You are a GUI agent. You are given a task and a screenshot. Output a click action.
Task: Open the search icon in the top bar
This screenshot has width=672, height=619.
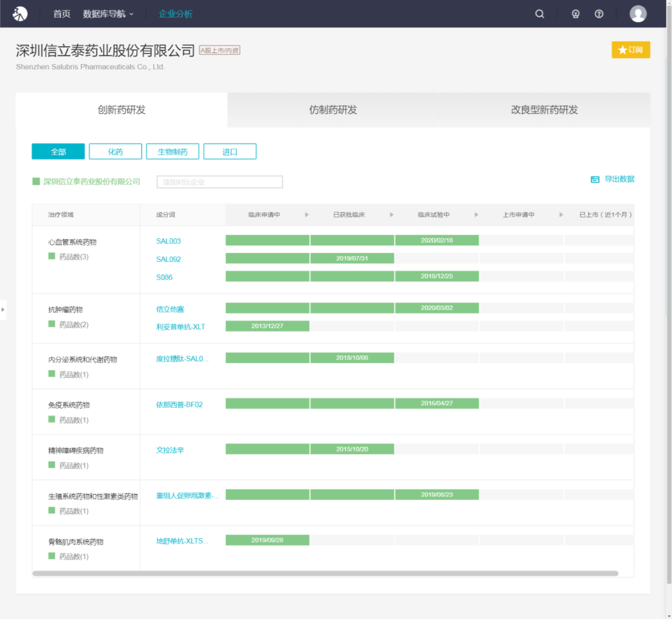click(539, 14)
